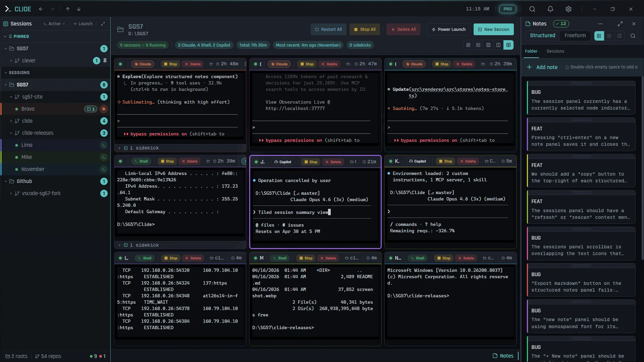Click the shell icon on the November row

click(x=104, y=169)
